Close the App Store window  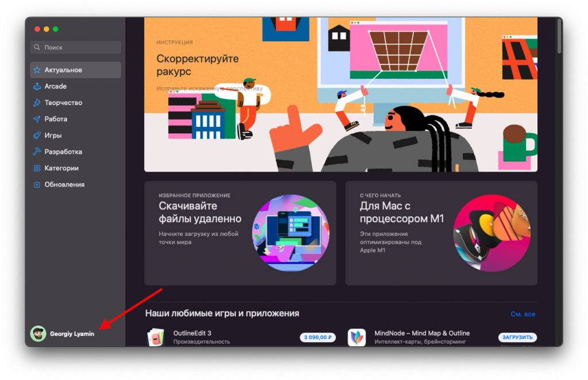point(37,29)
